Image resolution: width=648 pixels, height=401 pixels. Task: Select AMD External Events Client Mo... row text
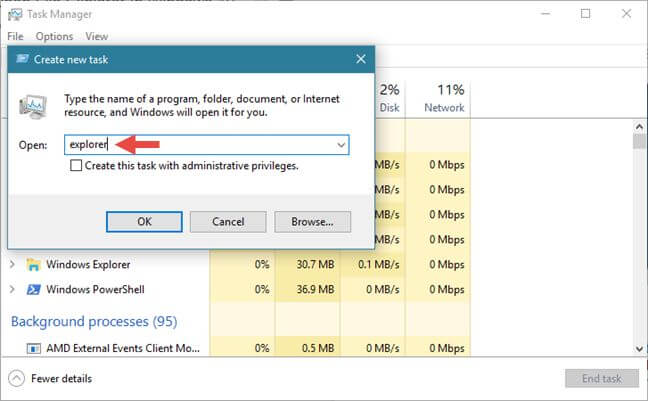click(123, 348)
